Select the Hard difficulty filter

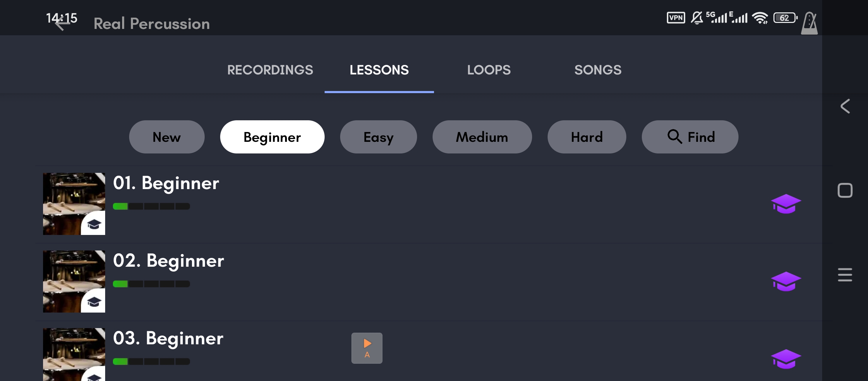[587, 137]
